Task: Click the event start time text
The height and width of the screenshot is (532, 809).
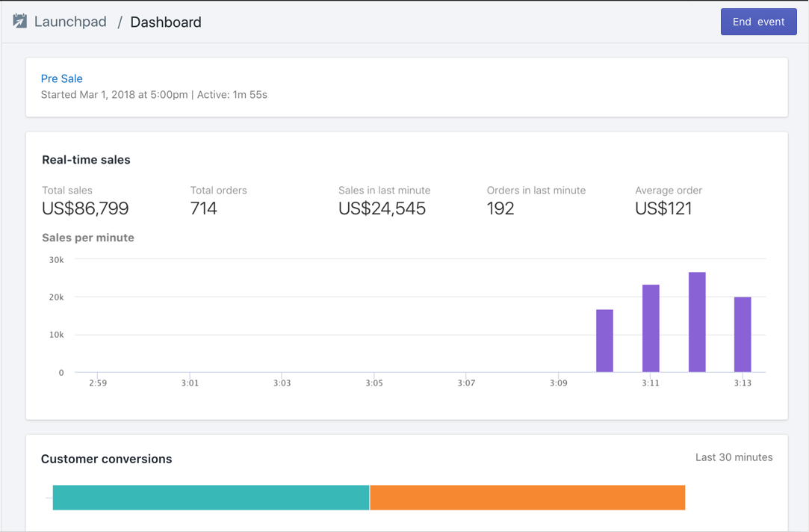Action: pos(114,95)
